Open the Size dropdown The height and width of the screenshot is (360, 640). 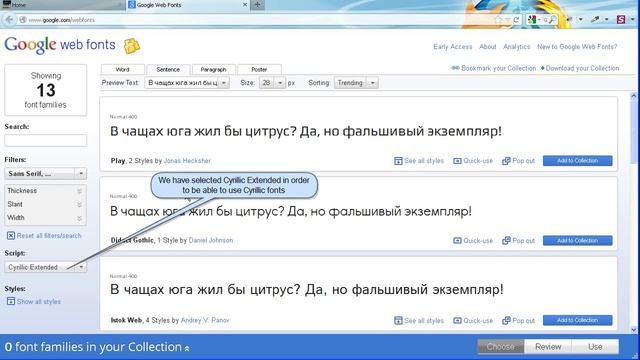click(280, 83)
